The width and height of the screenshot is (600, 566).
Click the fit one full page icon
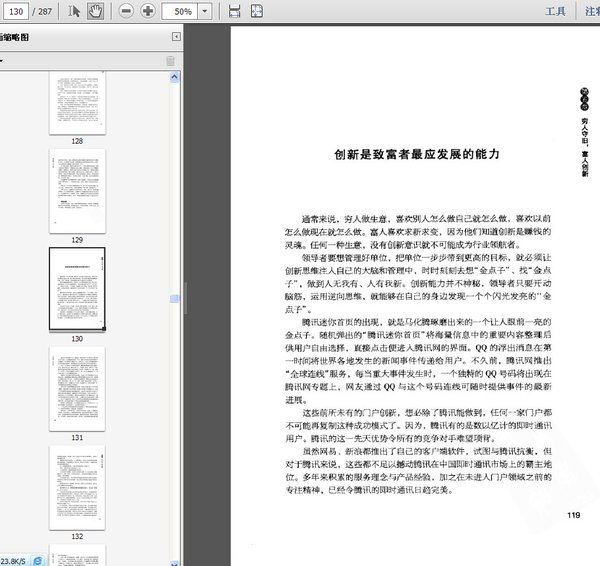(257, 11)
